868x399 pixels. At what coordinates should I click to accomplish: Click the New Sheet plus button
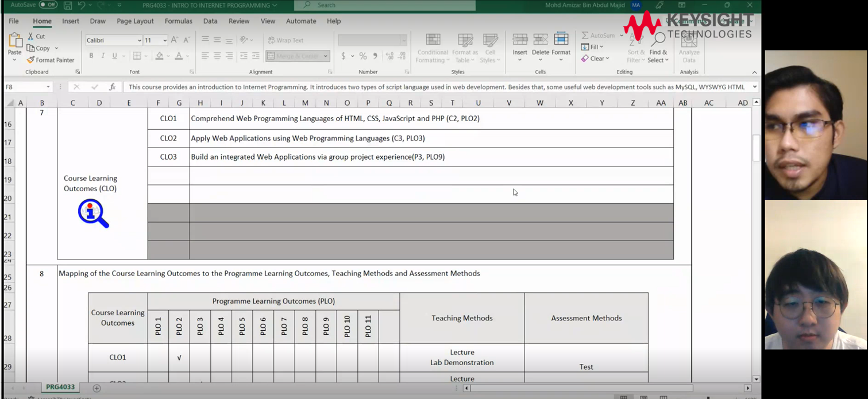click(x=97, y=388)
